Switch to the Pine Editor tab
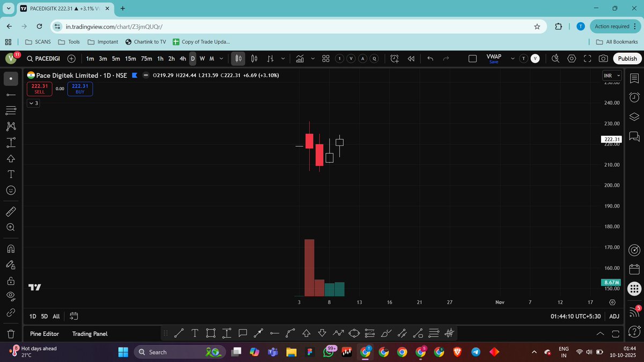Screen dimensions: 644x362 click(43, 334)
